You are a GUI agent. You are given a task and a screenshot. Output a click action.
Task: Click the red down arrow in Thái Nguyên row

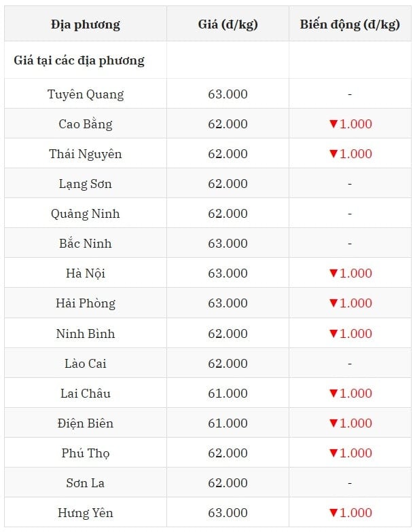[x=333, y=153]
